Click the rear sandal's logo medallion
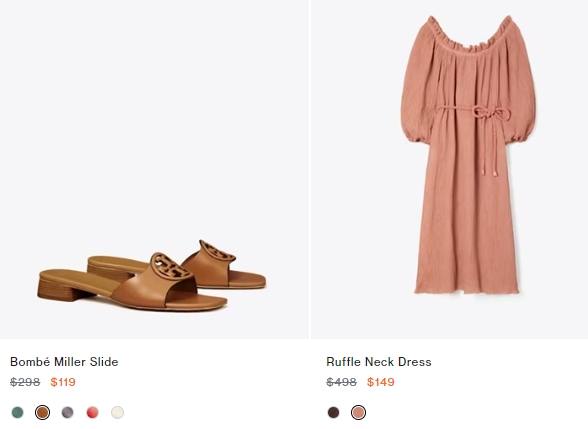This screenshot has width=588, height=429. (218, 250)
